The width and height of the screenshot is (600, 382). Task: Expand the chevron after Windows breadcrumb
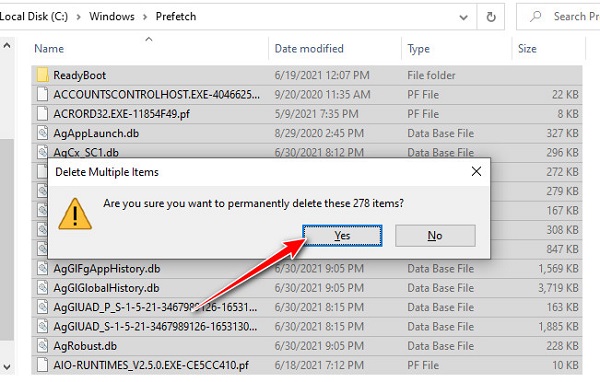pos(145,17)
